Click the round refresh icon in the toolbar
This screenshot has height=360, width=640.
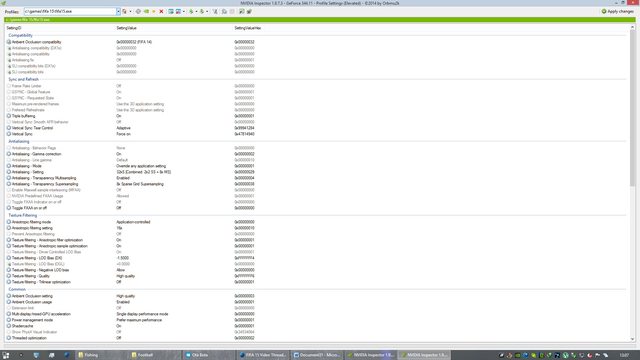point(138,11)
